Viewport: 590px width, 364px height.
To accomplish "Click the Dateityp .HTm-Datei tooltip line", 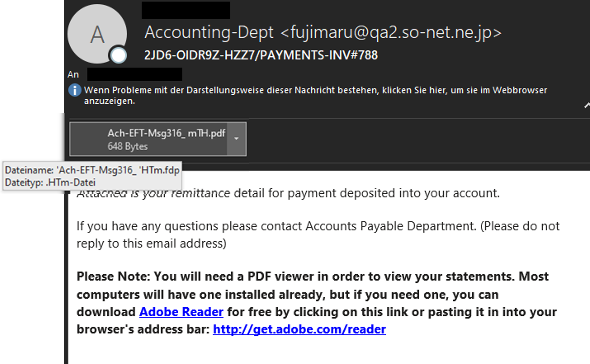I will click(x=50, y=182).
